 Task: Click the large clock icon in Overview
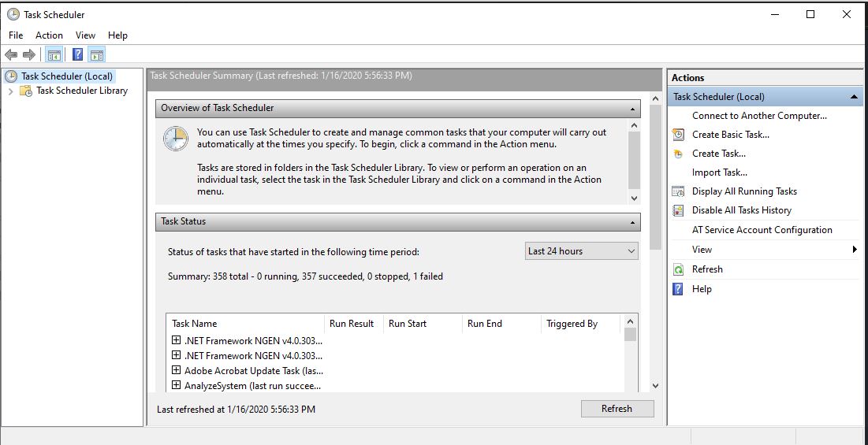coord(176,139)
